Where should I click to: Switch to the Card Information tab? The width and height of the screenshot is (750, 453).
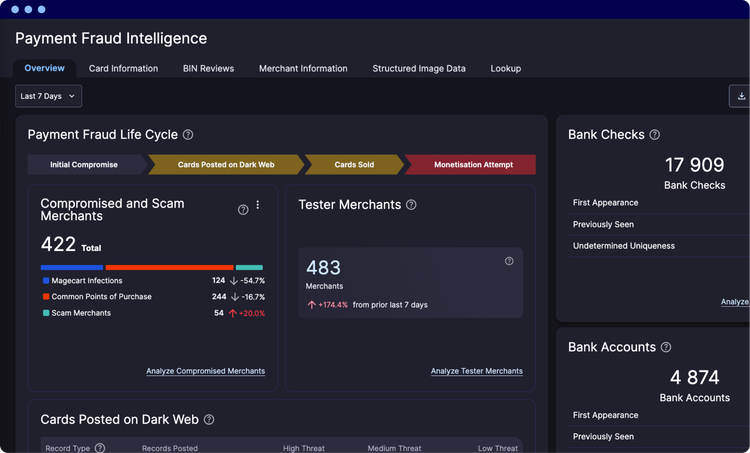123,68
